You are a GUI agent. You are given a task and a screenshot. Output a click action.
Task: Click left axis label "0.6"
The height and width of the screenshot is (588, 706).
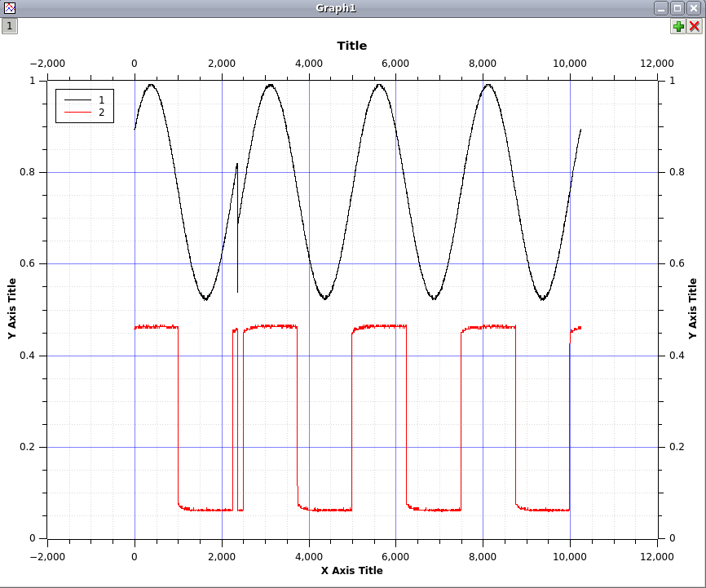(28, 263)
